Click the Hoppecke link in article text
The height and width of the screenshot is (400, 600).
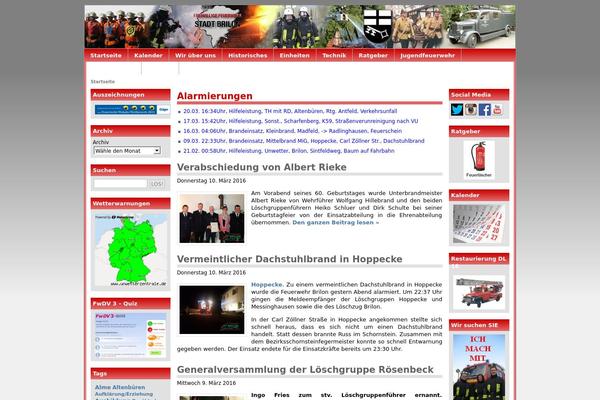click(x=267, y=284)
